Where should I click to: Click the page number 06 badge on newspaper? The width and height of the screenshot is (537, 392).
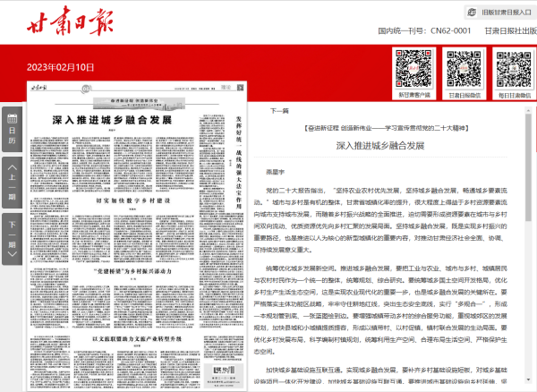click(x=86, y=89)
